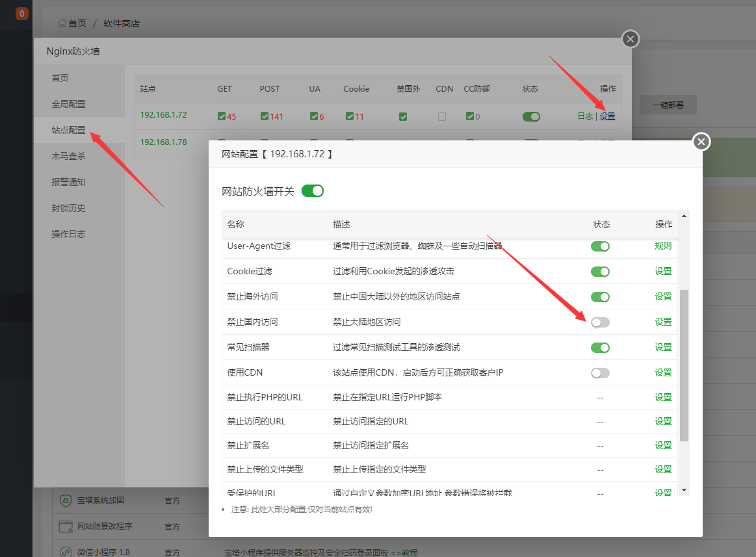This screenshot has height=557, width=756.
Task: Open the 全局配置 menu item
Action: [68, 104]
